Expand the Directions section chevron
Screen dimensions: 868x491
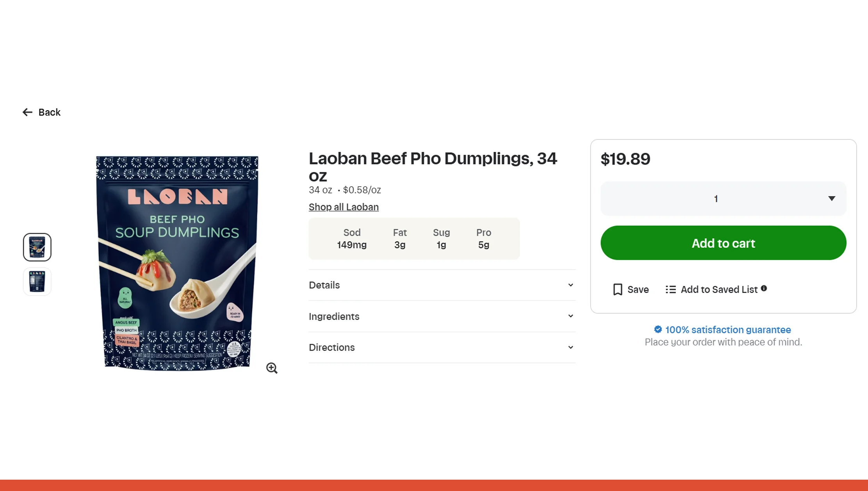click(x=570, y=347)
